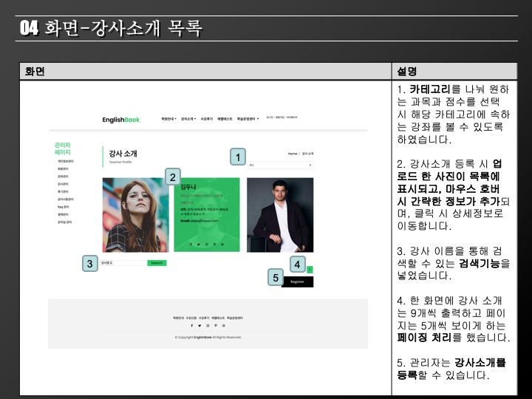This screenshot has height=399, width=532.
Task: Click Twitter icon in the page footer
Action: coord(199,326)
